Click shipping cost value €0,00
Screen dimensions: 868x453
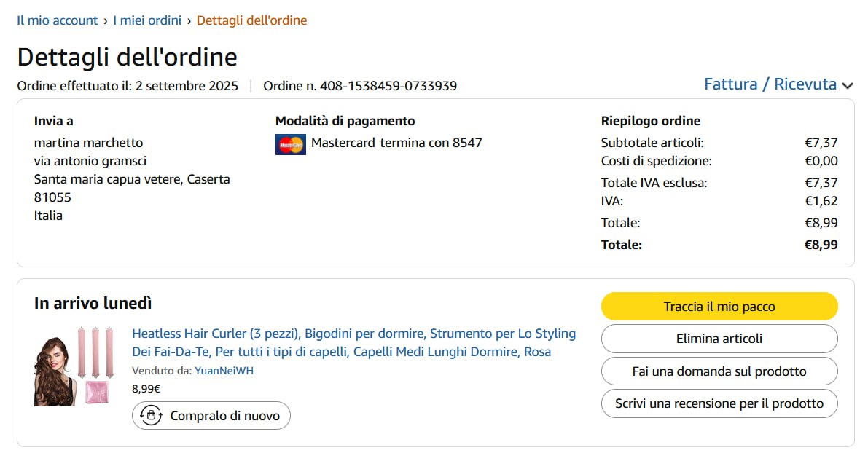pyautogui.click(x=821, y=161)
